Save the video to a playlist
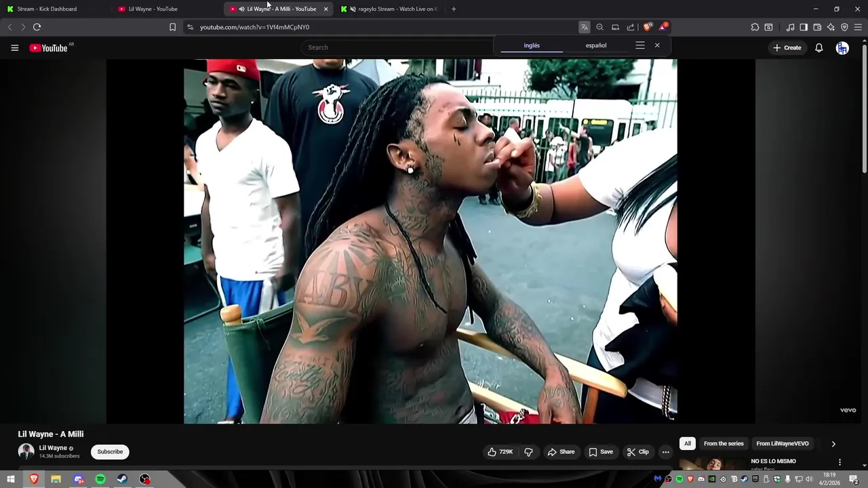This screenshot has height=488, width=868. [x=601, y=452]
